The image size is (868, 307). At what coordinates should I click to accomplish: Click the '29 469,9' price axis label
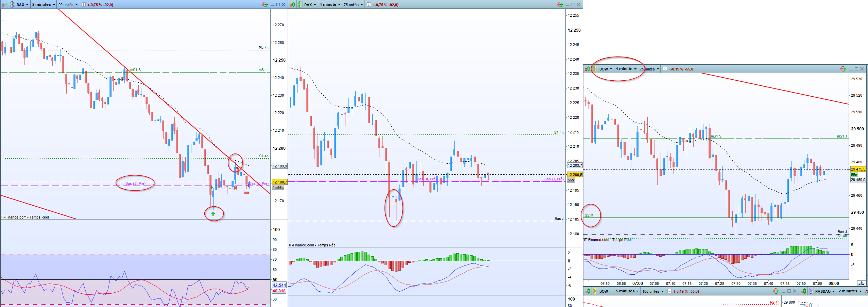click(x=858, y=180)
